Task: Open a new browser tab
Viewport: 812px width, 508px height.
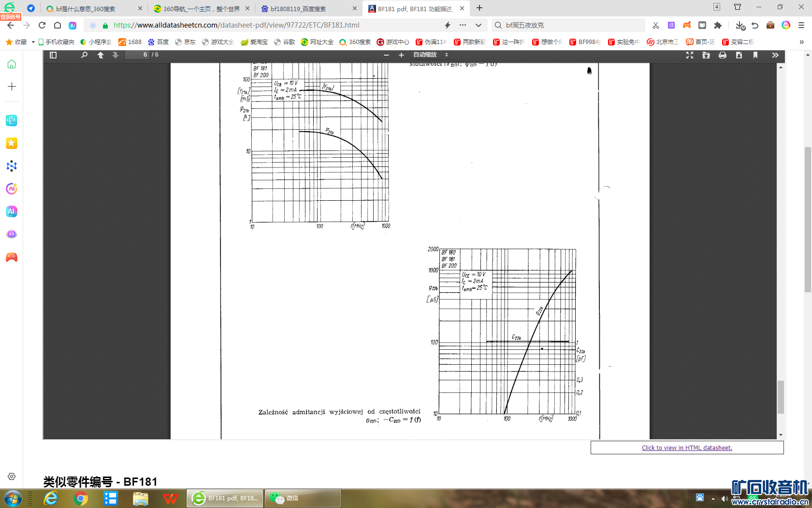Action: (x=479, y=8)
